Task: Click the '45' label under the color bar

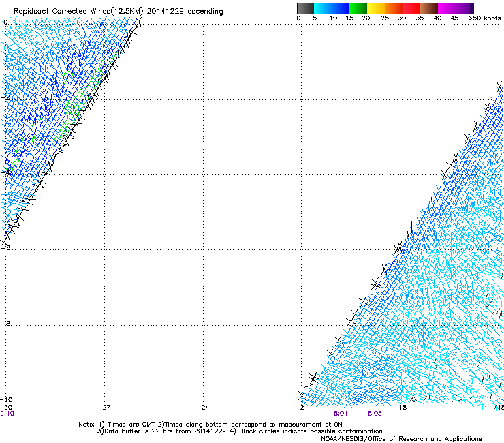Action: (454, 18)
